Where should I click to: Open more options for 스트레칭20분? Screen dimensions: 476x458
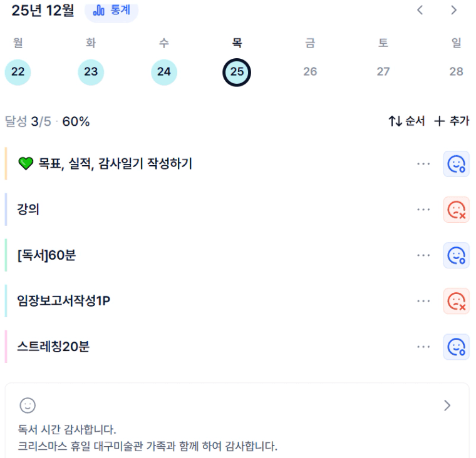[x=423, y=347]
